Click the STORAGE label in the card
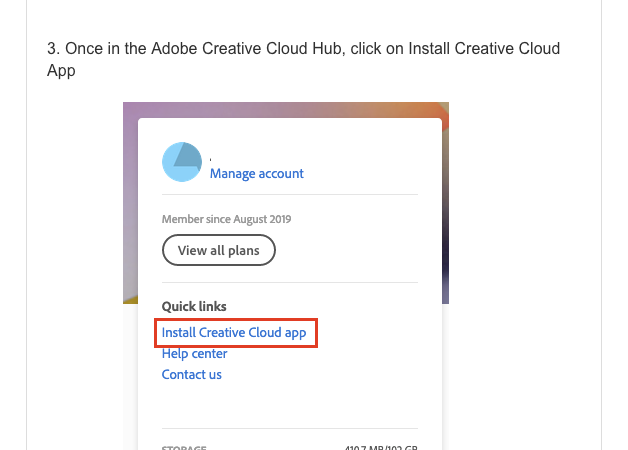 click(x=184, y=446)
